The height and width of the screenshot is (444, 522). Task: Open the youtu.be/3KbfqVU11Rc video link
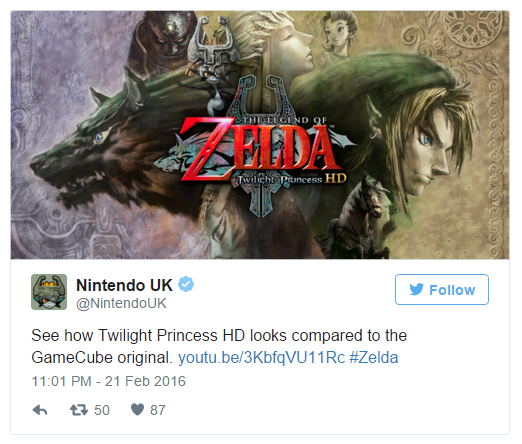click(x=262, y=358)
